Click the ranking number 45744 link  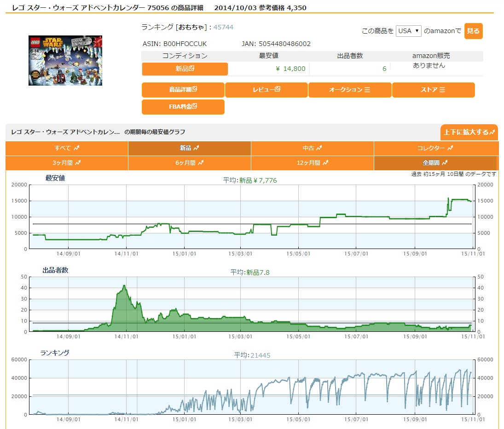click(x=223, y=27)
